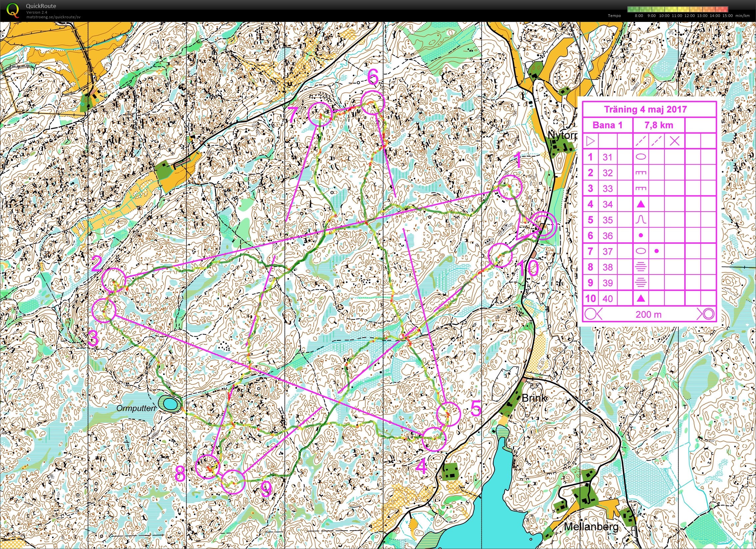Click the hill symbol in control row 35

pyautogui.click(x=641, y=219)
